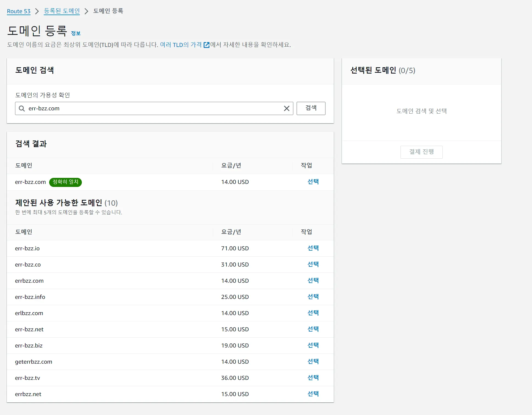Screen dimensions: 532x415
Task: Open the 정보 info link beside title
Action: tap(76, 33)
